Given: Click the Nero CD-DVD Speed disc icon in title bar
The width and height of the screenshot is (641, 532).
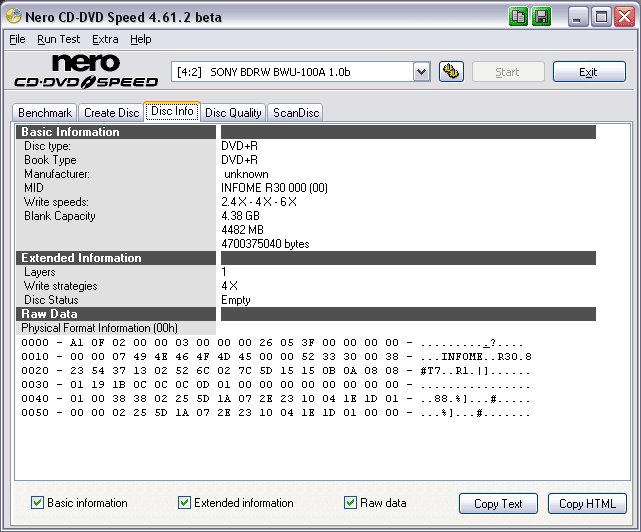Looking at the screenshot, I should (x=14, y=16).
